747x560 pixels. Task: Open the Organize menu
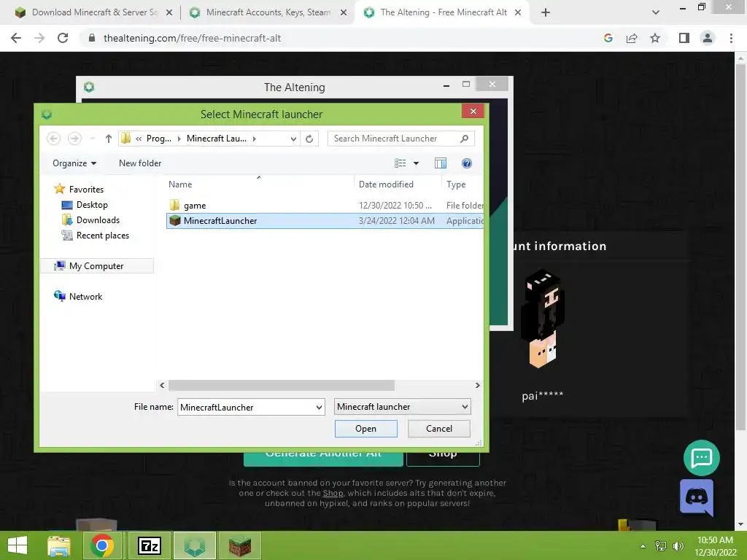(74, 163)
